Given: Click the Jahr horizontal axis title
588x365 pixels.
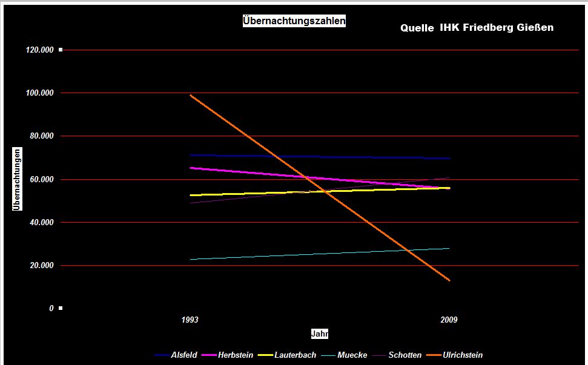Looking at the screenshot, I should point(320,334).
